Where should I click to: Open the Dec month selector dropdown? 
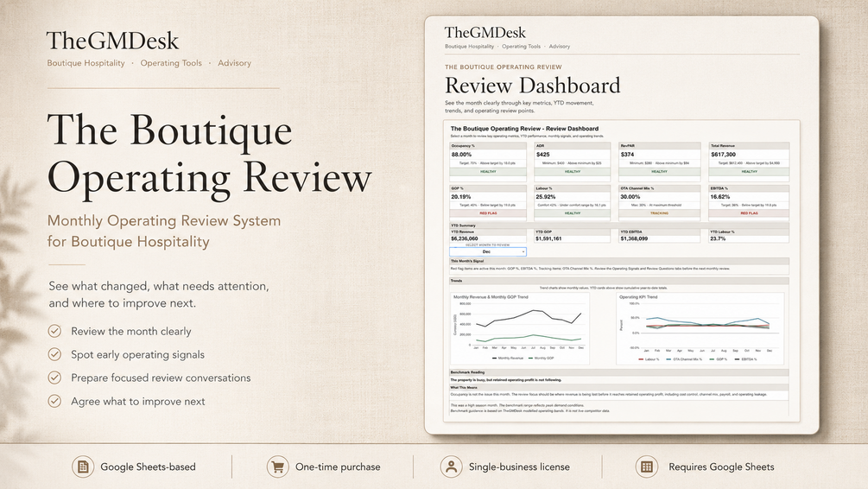[488, 252]
